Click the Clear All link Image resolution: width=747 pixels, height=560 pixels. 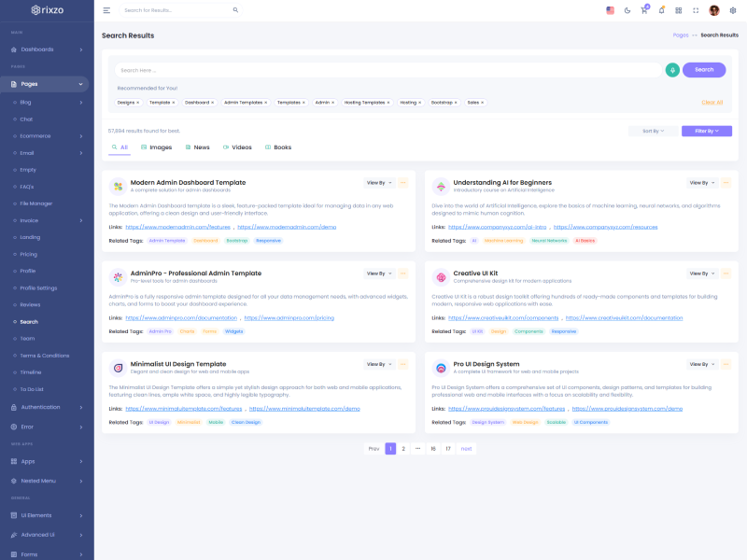[712, 103]
